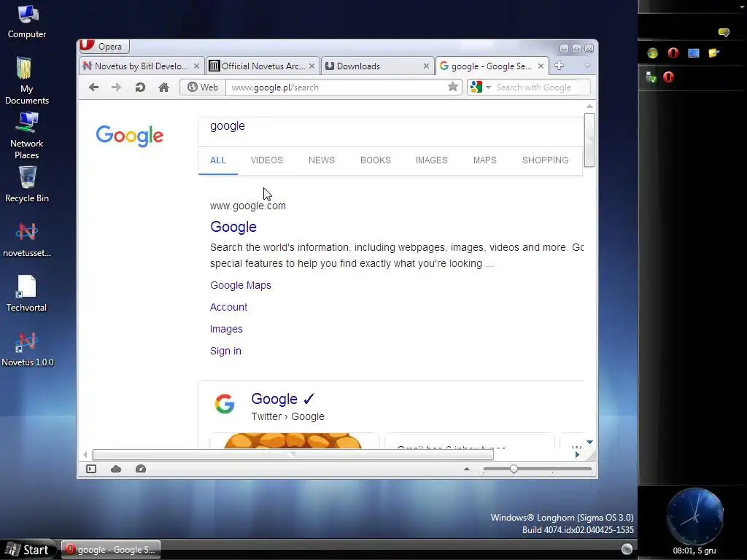Close the google - Google Se... tab

pos(541,66)
